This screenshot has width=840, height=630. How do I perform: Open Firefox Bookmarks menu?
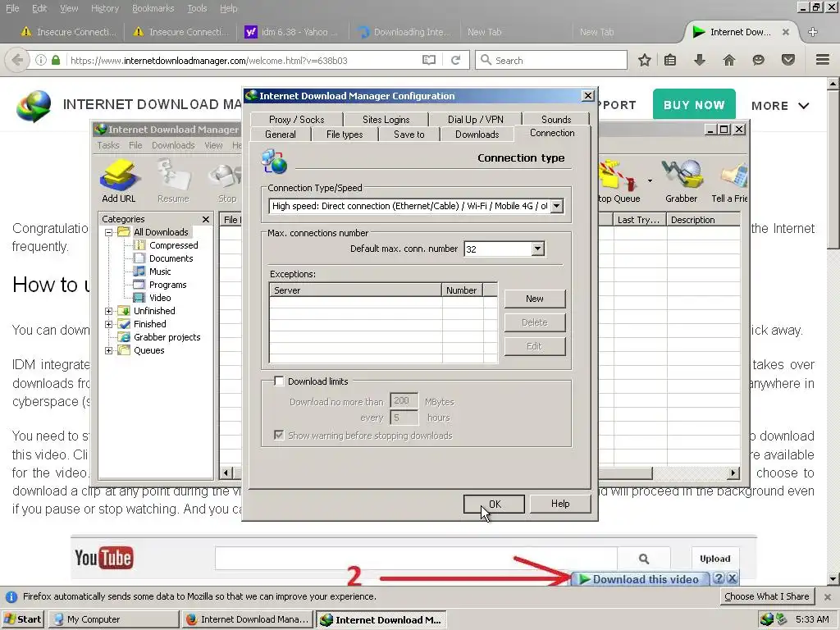[x=153, y=8]
